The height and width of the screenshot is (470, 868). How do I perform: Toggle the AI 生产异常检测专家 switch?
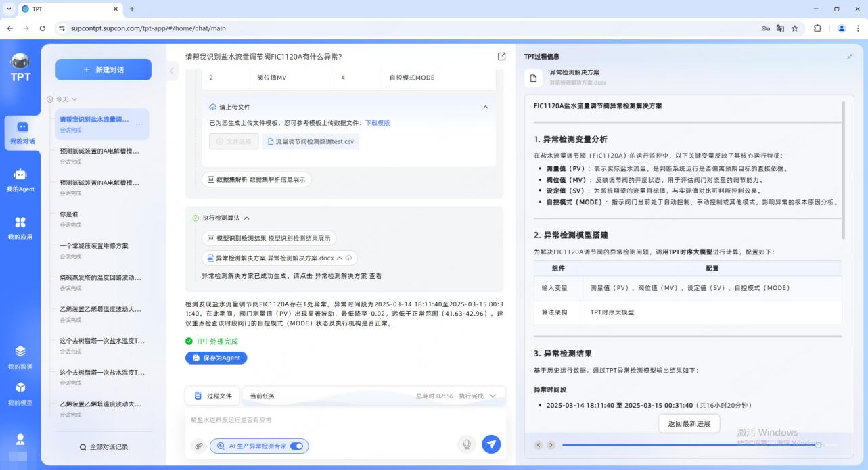[296, 446]
